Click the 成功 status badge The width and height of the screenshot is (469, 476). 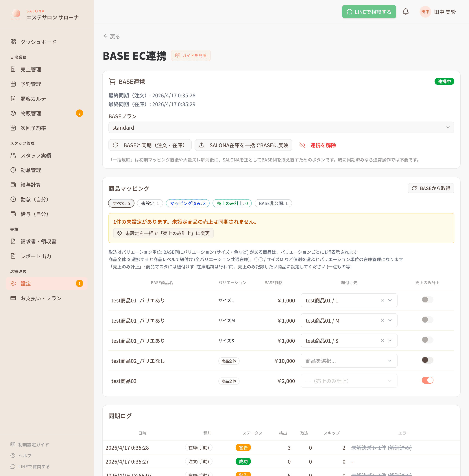(243, 462)
